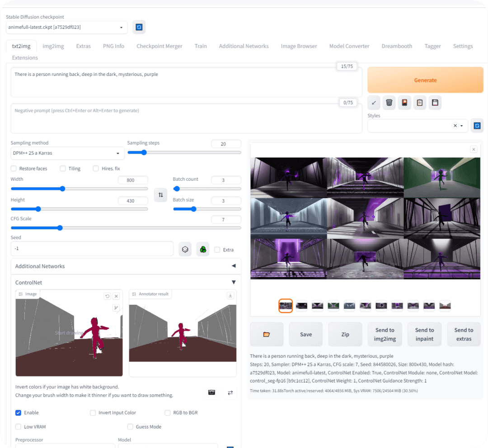Enable the Restore faces checkbox
Image resolution: width=488 pixels, height=448 pixels.
click(x=14, y=169)
